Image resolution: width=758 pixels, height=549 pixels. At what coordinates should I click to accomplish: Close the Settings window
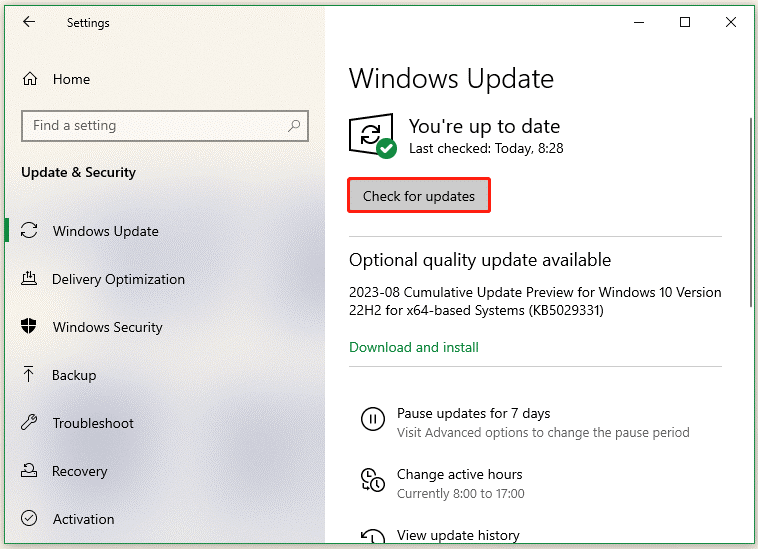pyautogui.click(x=731, y=22)
